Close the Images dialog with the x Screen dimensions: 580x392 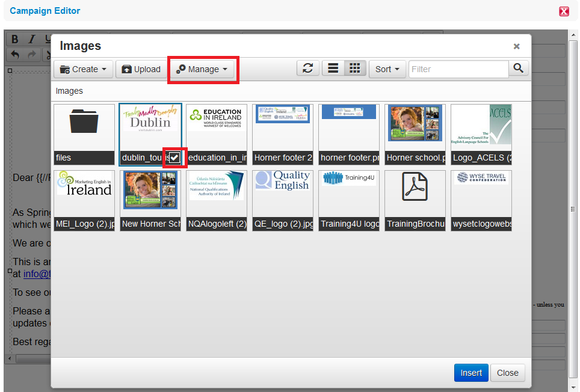[x=516, y=46]
